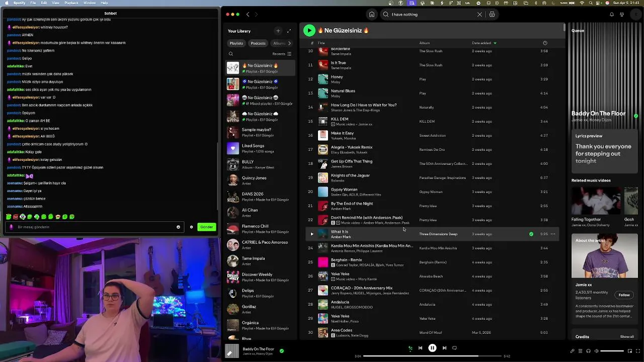Open the View menu

pyautogui.click(x=55, y=3)
